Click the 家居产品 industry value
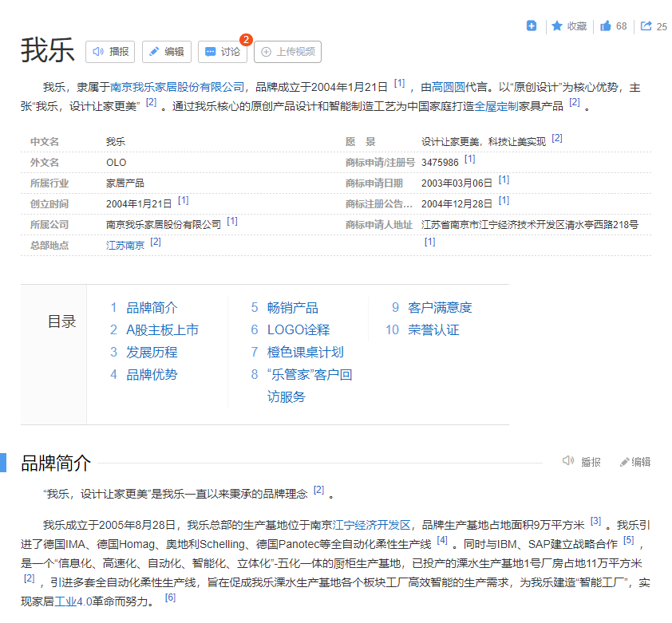 [x=125, y=183]
